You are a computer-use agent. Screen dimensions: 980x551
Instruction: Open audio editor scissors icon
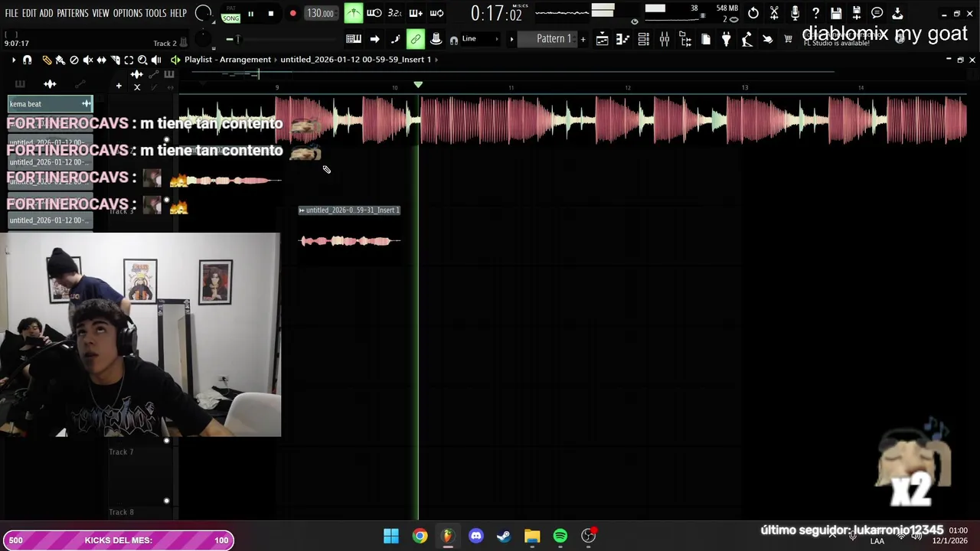(x=774, y=13)
